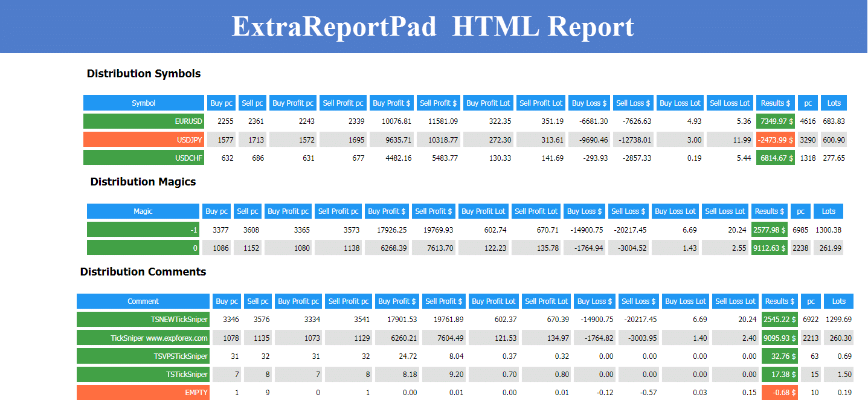Click the negative -2473.99 $ result cell

coord(776,140)
